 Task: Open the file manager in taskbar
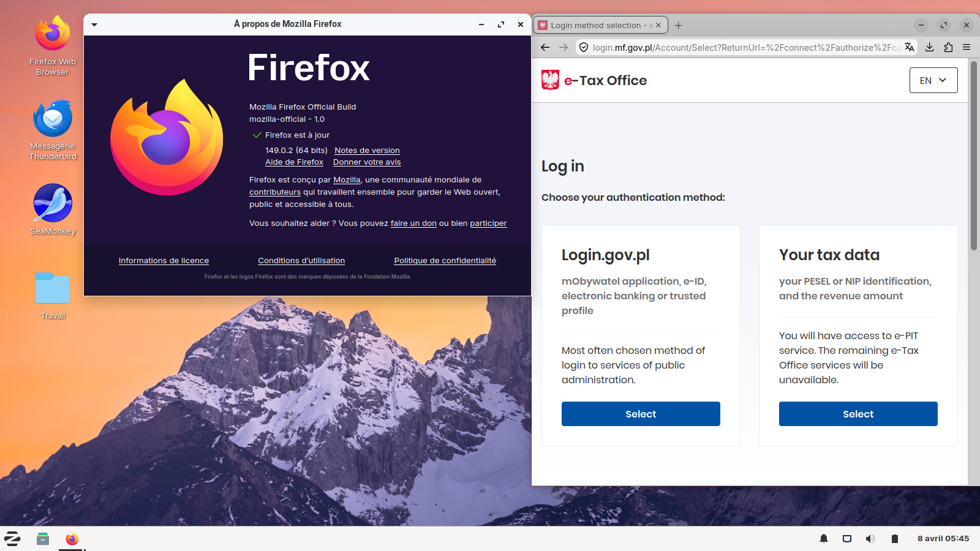42,539
